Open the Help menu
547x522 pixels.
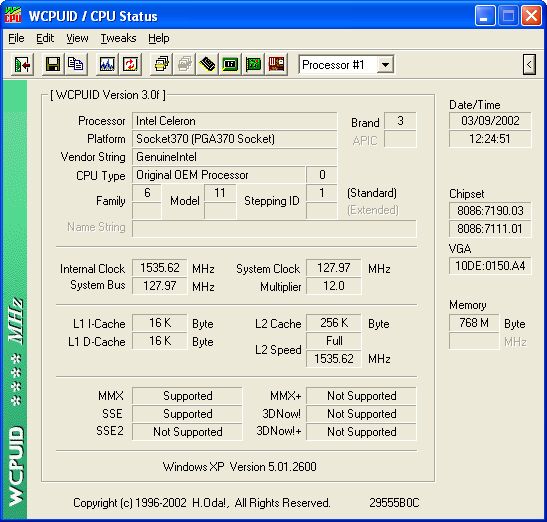coord(159,38)
